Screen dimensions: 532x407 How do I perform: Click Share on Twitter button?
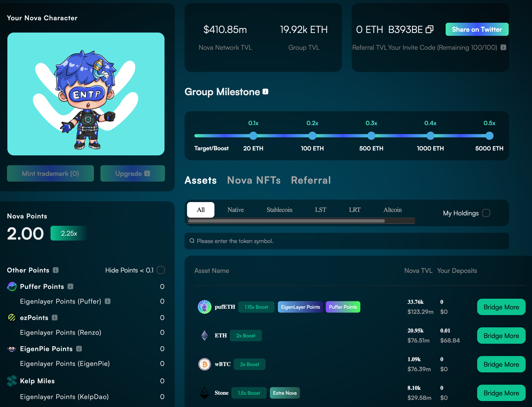click(477, 29)
